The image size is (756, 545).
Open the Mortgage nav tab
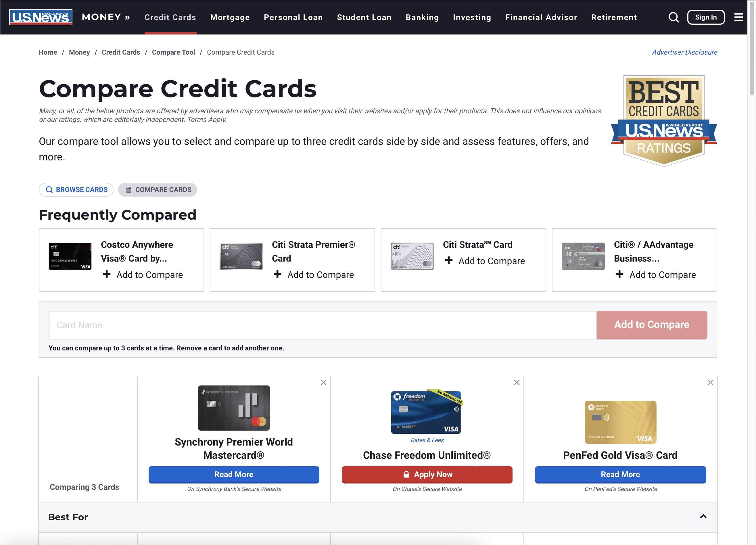[230, 17]
